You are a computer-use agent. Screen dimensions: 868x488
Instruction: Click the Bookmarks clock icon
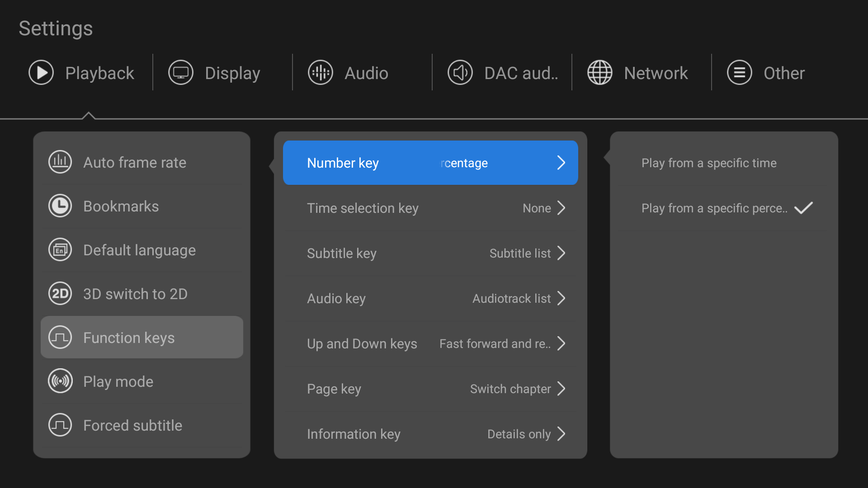pyautogui.click(x=60, y=206)
